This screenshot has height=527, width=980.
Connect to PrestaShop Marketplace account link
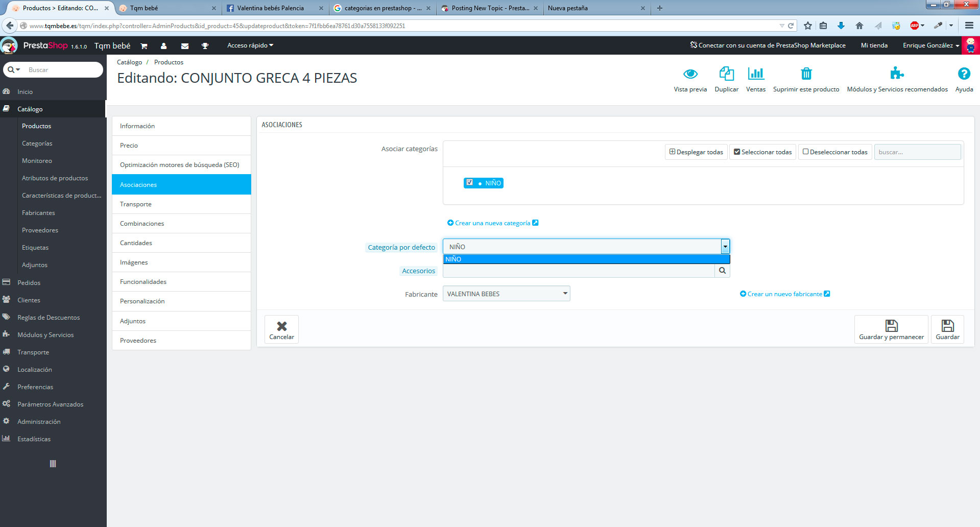pyautogui.click(x=768, y=45)
